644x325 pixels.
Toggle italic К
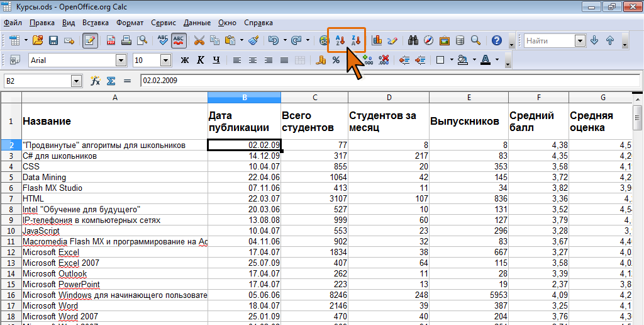tap(201, 60)
